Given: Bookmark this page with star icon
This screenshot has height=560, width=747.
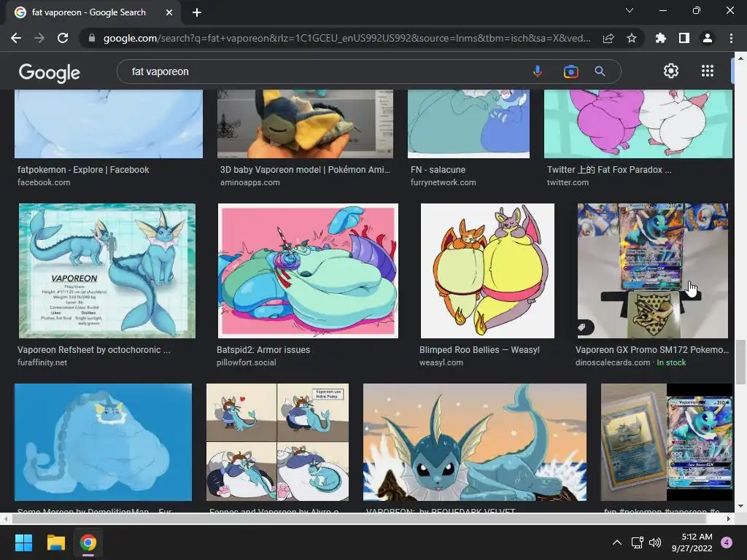Looking at the screenshot, I should click(x=632, y=38).
